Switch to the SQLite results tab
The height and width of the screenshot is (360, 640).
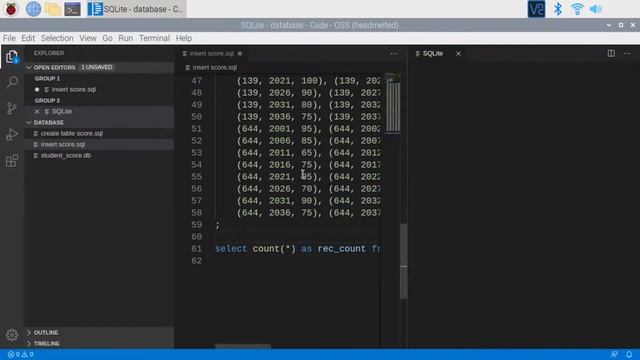point(433,53)
